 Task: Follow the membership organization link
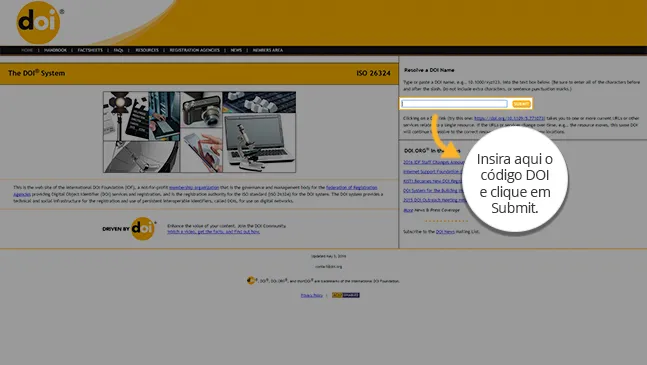pyautogui.click(x=194, y=187)
